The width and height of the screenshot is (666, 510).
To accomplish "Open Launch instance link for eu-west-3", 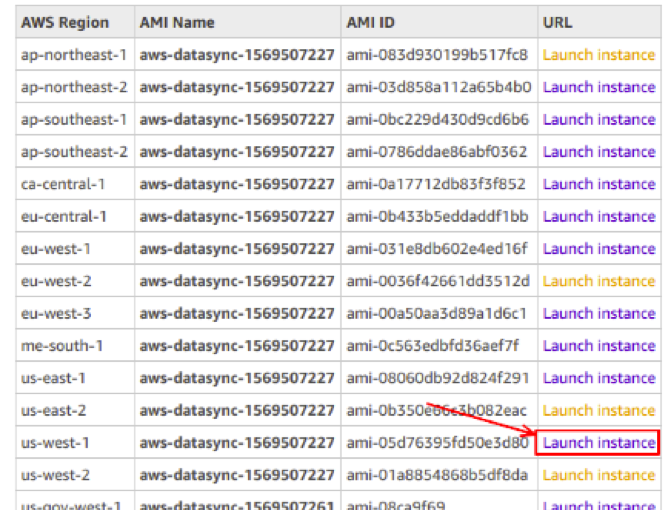I will 599,313.
